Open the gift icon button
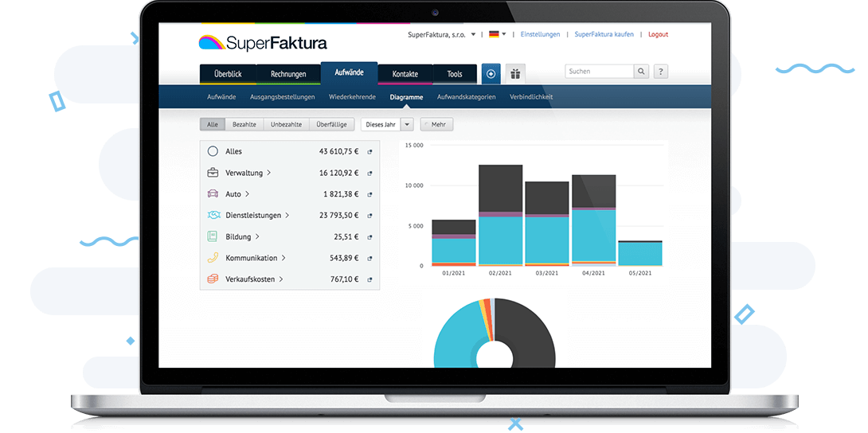This screenshot has width=868, height=433. click(515, 73)
